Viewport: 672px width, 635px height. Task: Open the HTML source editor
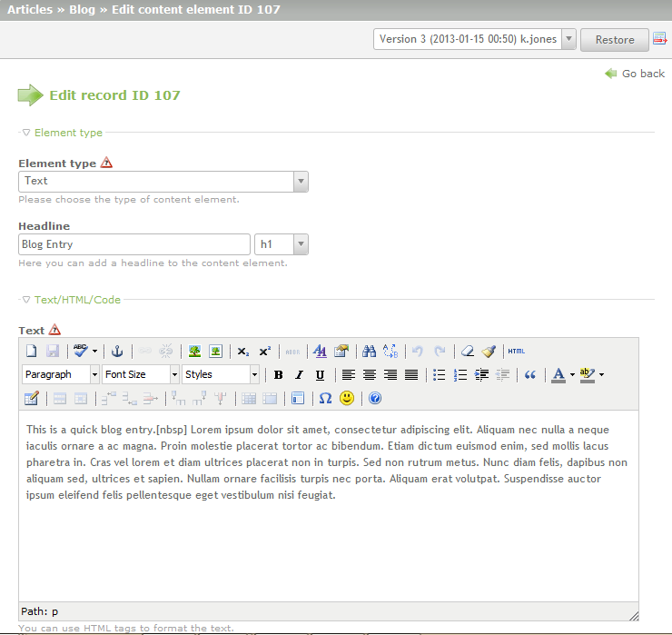(516, 352)
